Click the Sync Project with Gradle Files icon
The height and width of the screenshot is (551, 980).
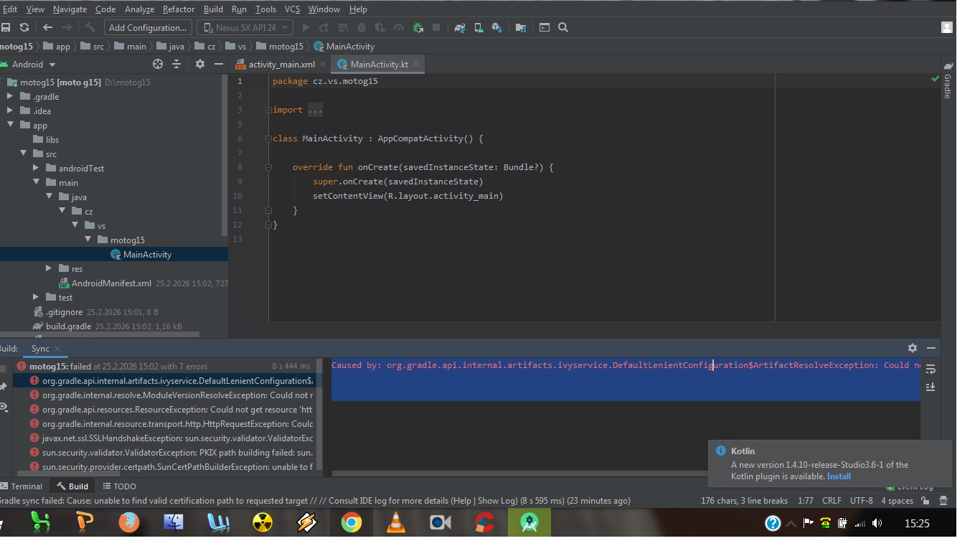460,27
